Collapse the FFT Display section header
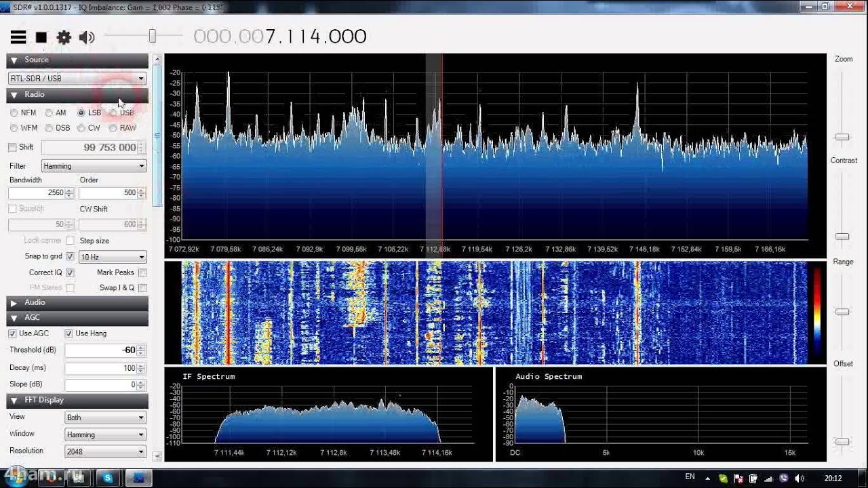The height and width of the screenshot is (488, 868). pos(14,400)
